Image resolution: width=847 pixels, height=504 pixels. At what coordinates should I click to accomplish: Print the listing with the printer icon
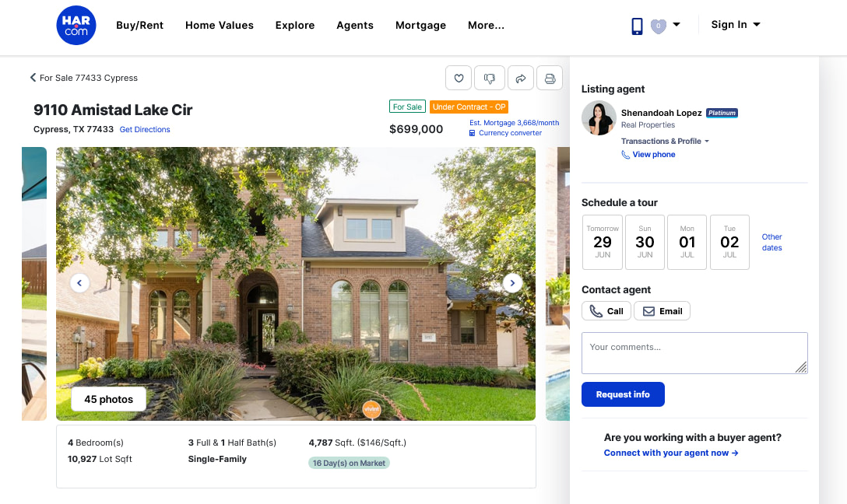click(x=550, y=79)
